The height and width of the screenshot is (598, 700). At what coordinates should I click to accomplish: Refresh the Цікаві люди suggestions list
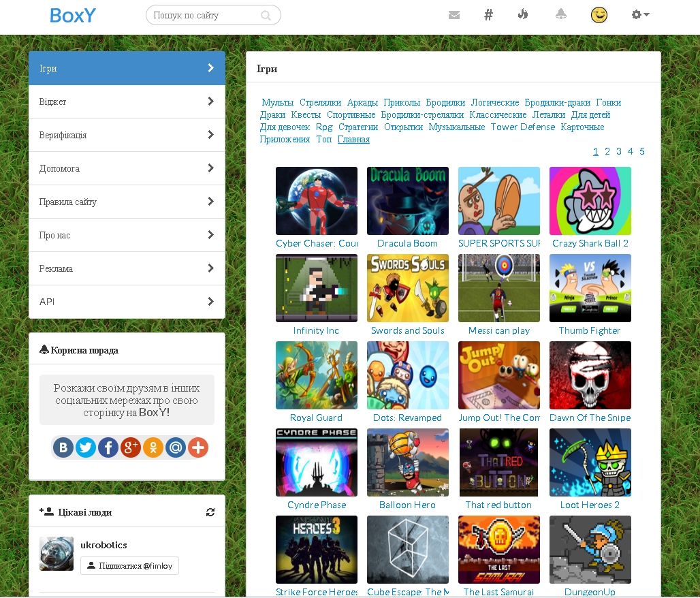pos(210,512)
